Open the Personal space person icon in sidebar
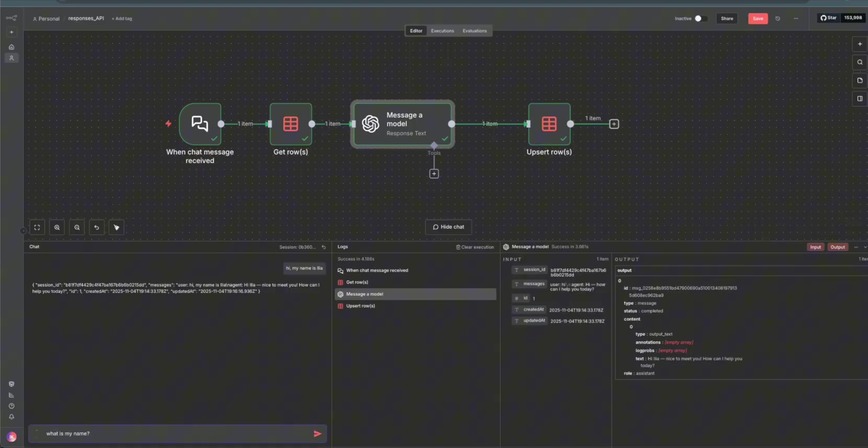868x448 pixels. click(x=12, y=58)
